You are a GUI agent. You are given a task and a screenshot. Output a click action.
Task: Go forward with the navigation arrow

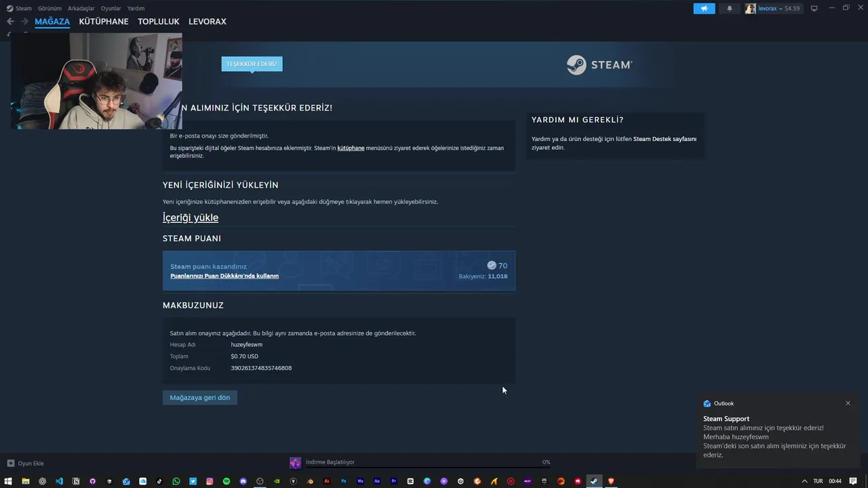pos(24,22)
